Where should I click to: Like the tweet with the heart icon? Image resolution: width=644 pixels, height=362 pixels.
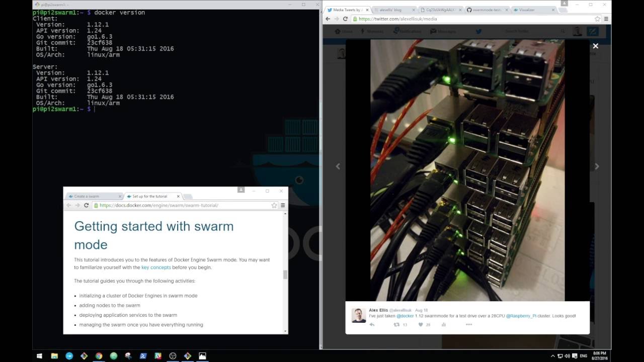pyautogui.click(x=421, y=325)
